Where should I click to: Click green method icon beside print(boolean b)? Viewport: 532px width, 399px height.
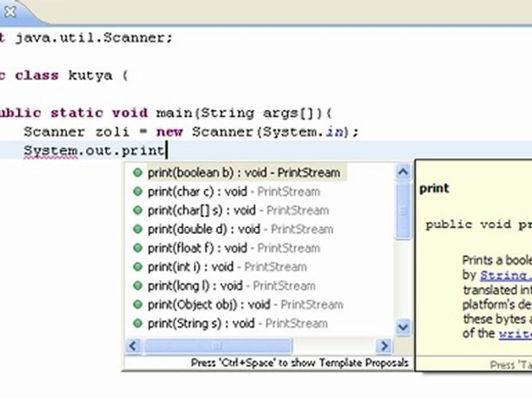[137, 173]
